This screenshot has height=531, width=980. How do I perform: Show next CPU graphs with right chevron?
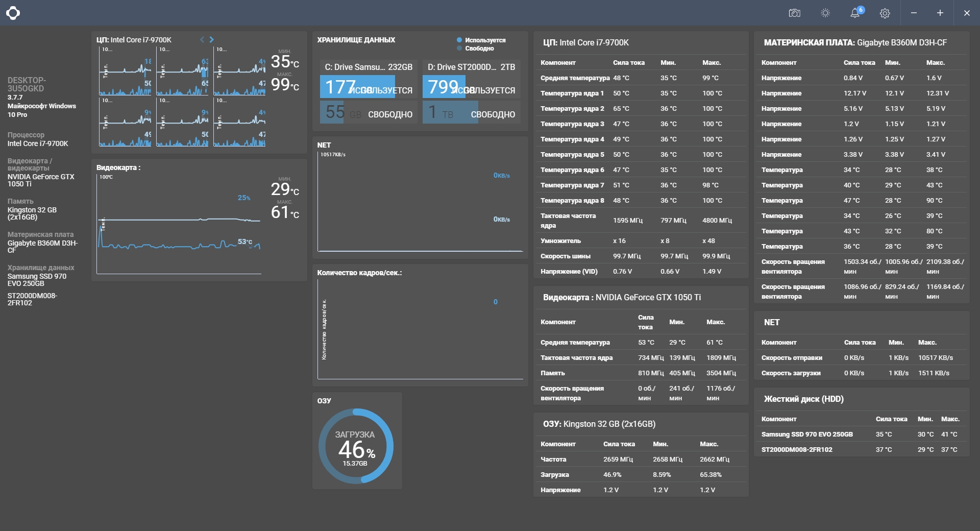(x=211, y=39)
